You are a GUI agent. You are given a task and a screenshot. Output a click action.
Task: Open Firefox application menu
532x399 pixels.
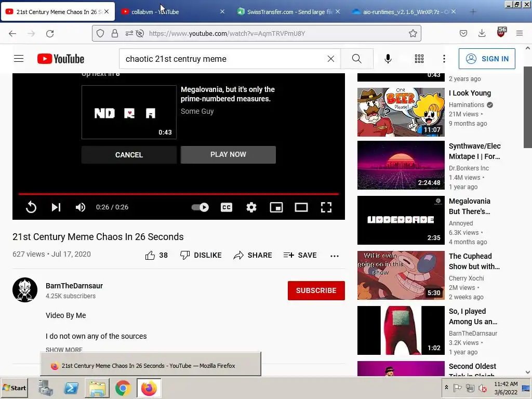pyautogui.click(x=520, y=33)
